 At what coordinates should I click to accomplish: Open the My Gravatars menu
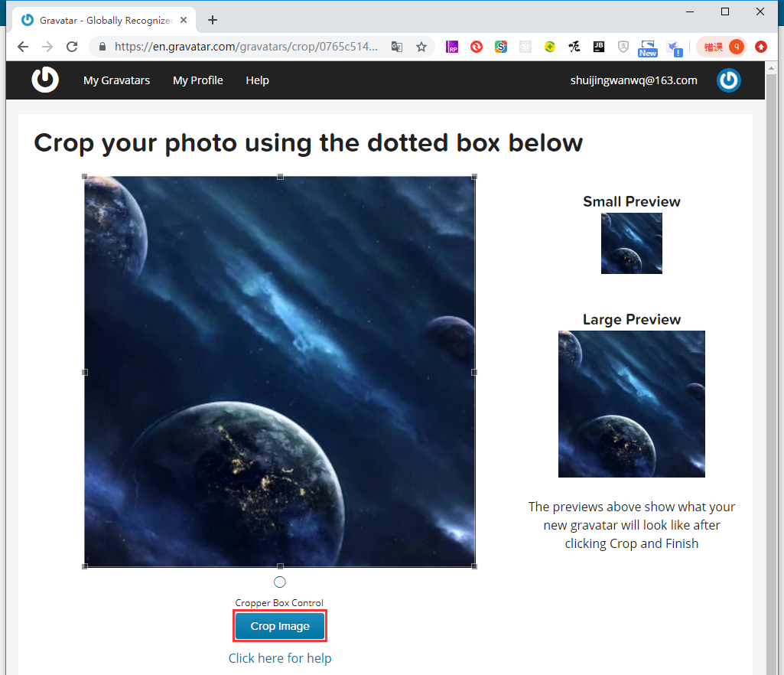116,80
